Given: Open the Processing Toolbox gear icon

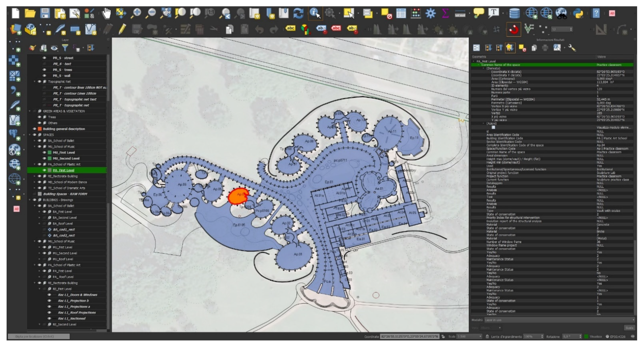Looking at the screenshot, I should click(430, 13).
